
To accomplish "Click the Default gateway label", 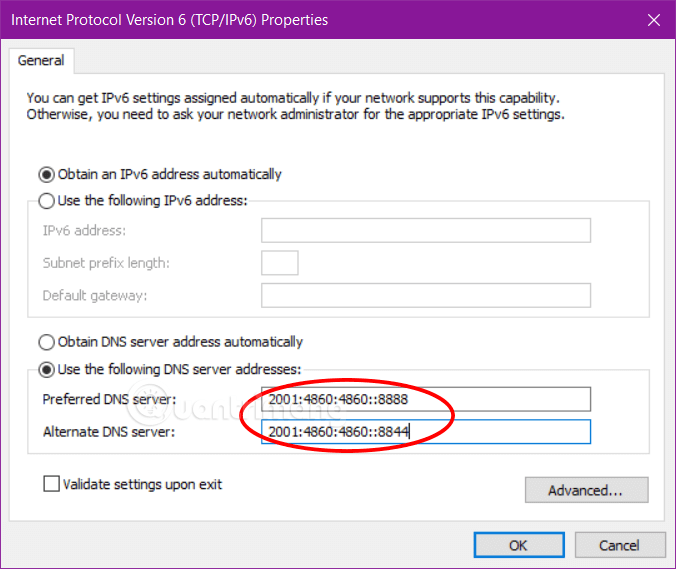I will (93, 295).
